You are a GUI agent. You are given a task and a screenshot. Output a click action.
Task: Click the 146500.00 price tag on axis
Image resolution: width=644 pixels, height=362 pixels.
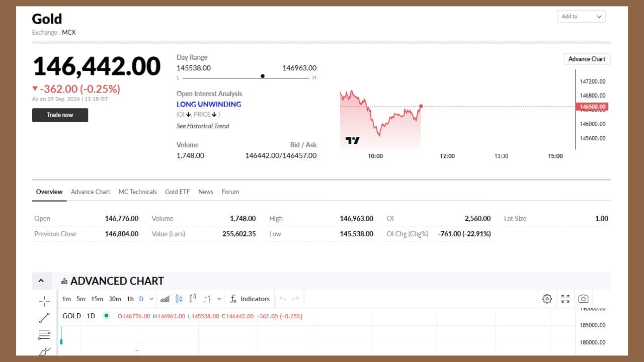pos(592,107)
